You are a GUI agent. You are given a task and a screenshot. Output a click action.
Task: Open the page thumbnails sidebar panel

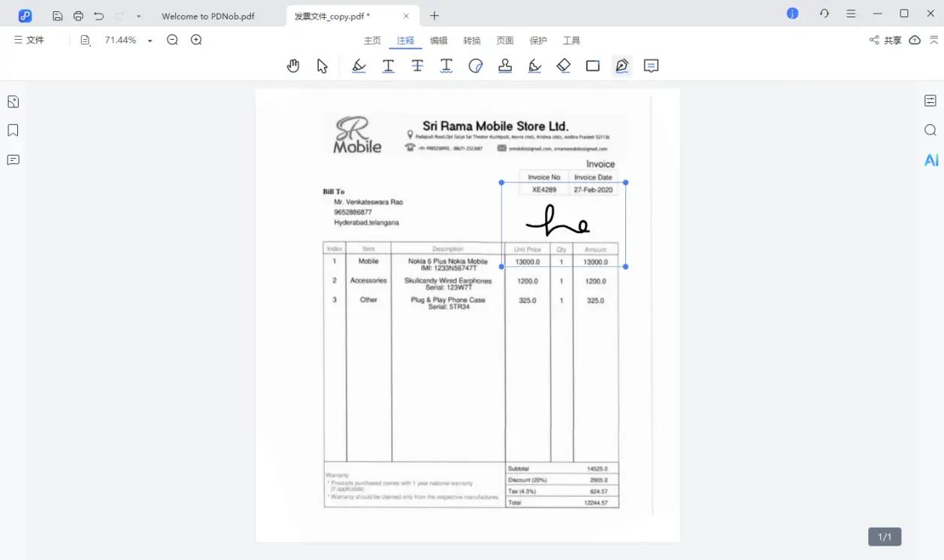pyautogui.click(x=13, y=101)
